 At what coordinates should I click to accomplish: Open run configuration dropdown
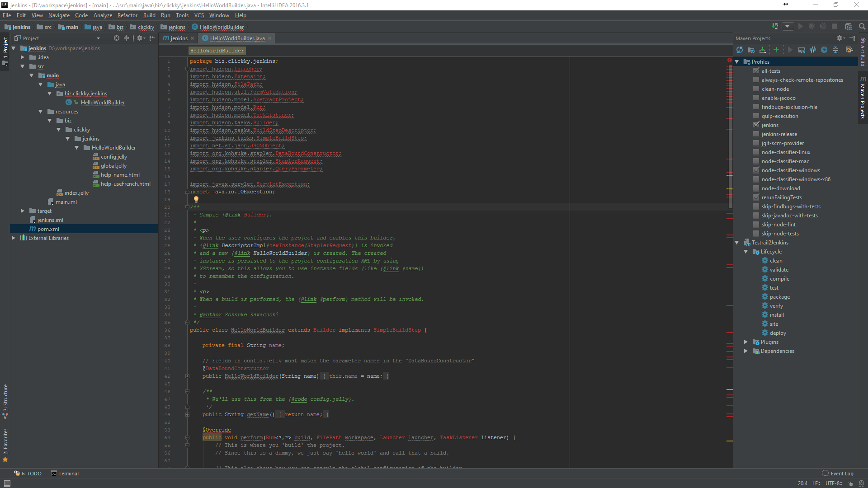(788, 27)
